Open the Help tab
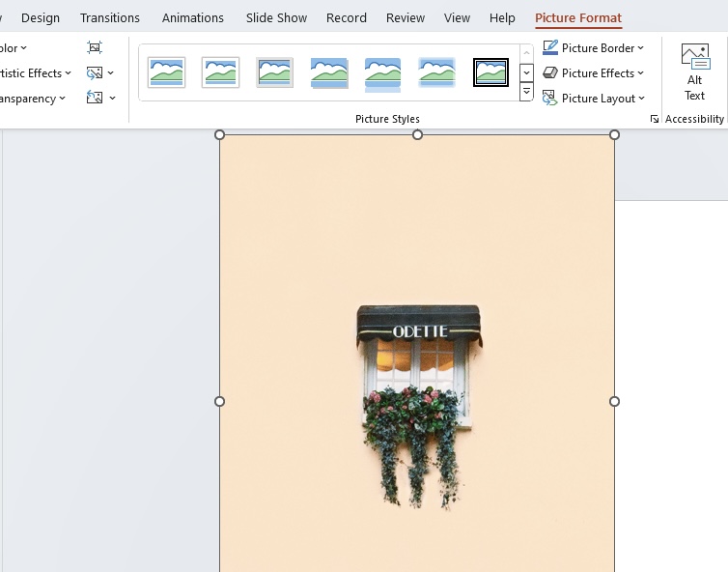Screen dimensions: 728x572 tap(502, 17)
